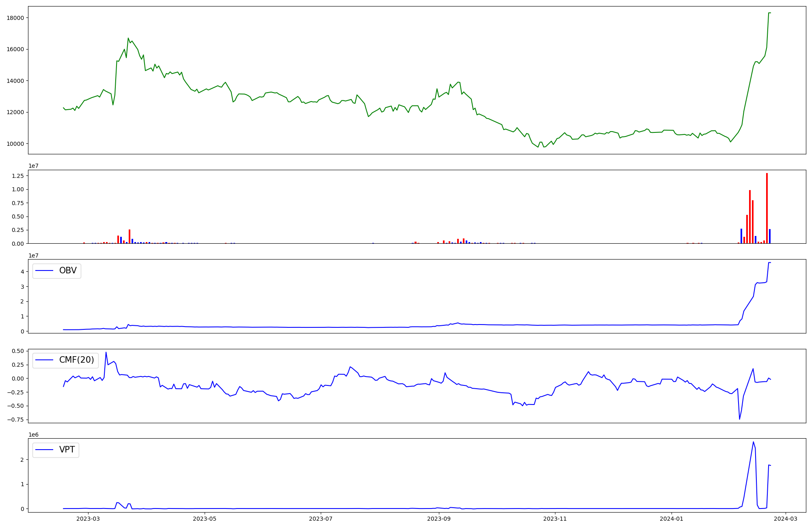Click the tallest red volume bar
This screenshot has height=528, width=812.
767,208
